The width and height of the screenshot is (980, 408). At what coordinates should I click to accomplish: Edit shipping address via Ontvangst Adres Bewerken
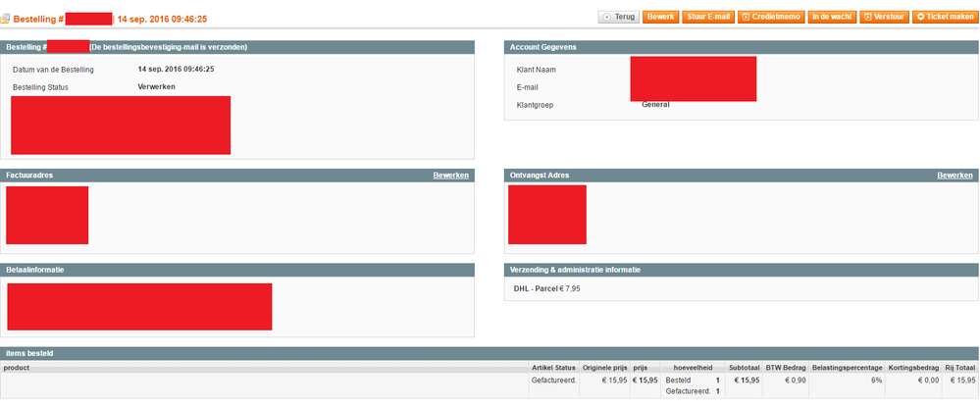(x=954, y=176)
